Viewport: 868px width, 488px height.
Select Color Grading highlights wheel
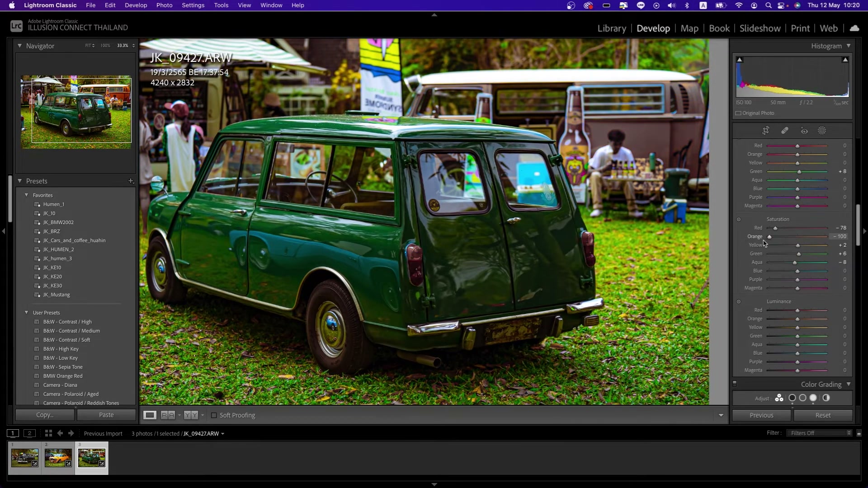[x=813, y=398]
